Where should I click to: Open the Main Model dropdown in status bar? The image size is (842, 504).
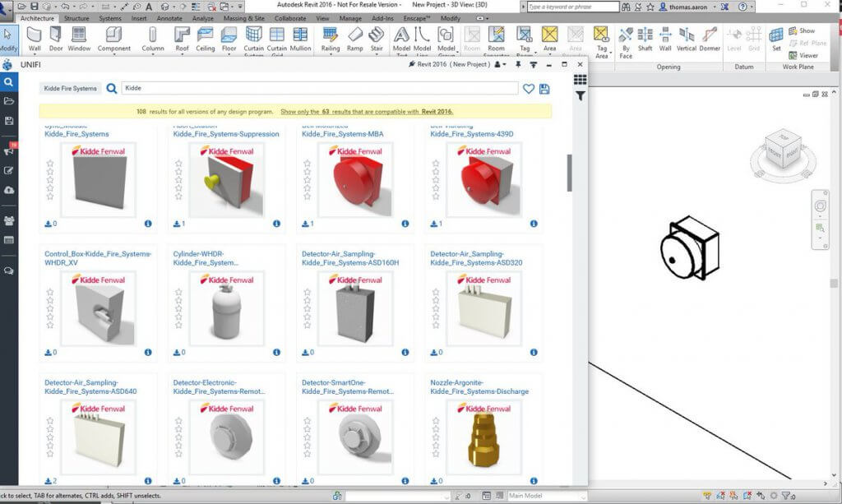point(546,496)
